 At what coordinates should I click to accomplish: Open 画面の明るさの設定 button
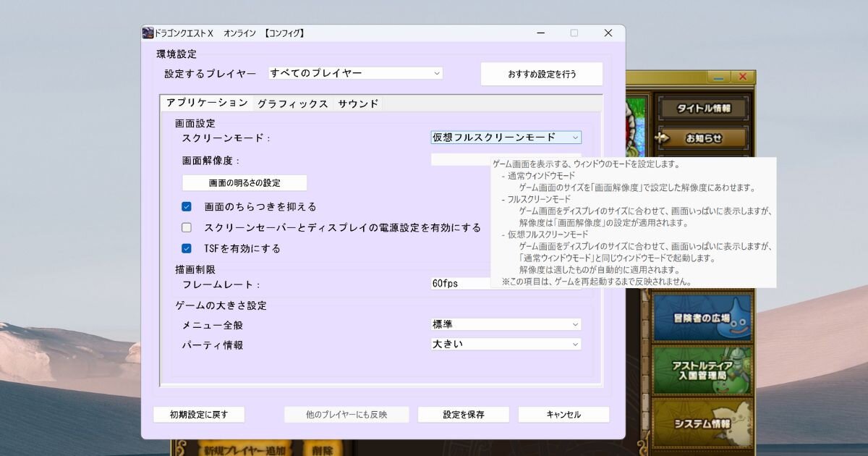coord(244,182)
